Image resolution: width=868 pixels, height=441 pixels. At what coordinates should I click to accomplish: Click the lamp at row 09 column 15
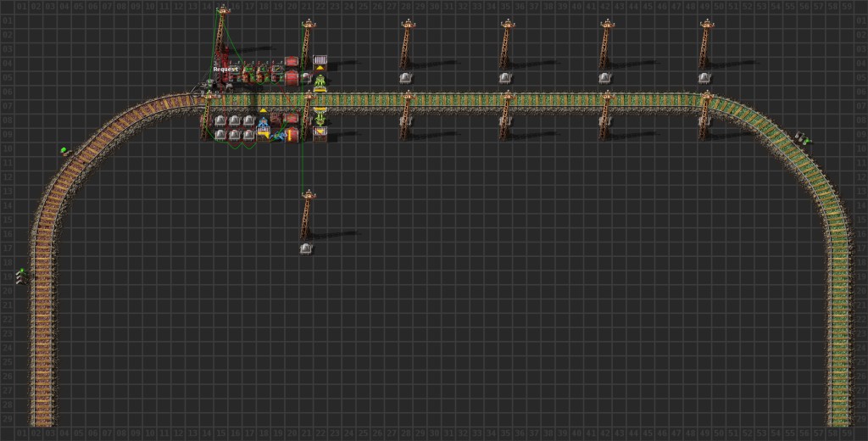[x=220, y=135]
